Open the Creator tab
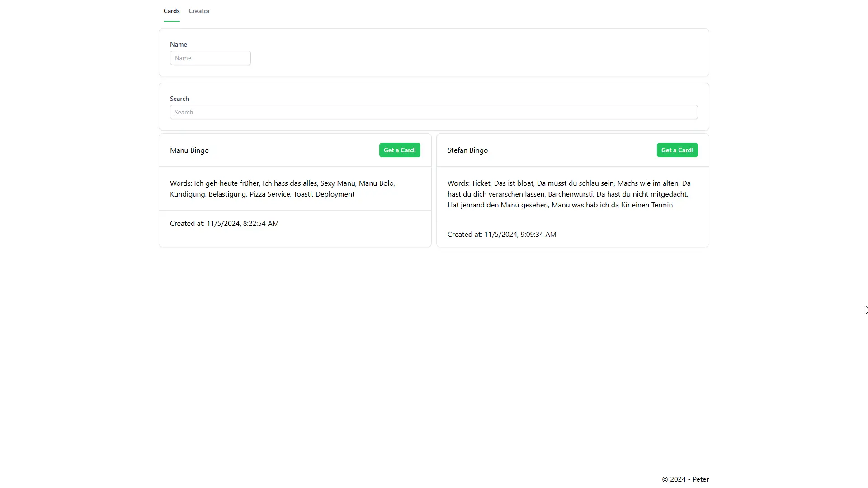 [199, 11]
